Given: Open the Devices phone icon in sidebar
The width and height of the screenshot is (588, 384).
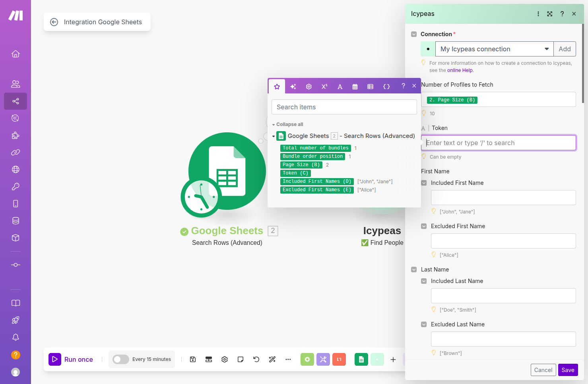Looking at the screenshot, I should point(16,204).
